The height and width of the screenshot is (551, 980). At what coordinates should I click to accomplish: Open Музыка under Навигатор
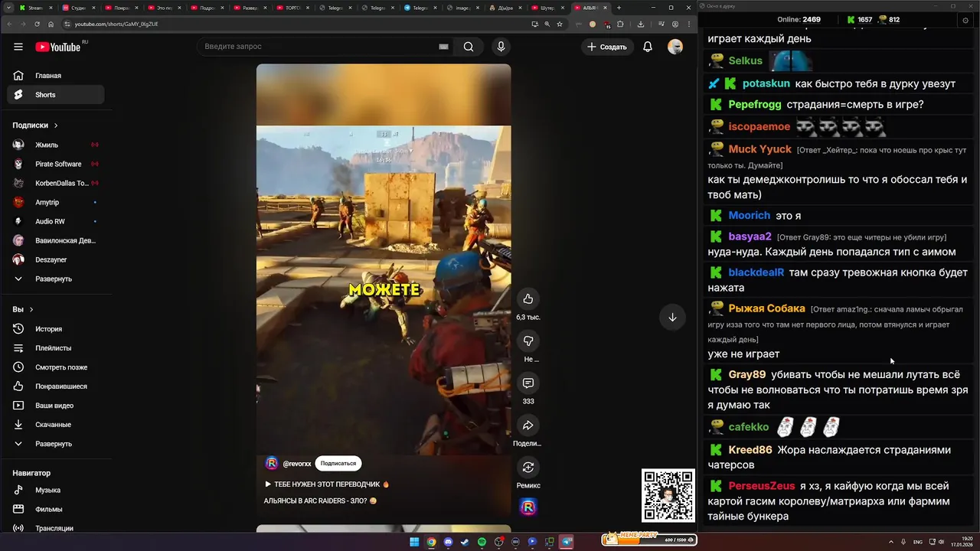click(x=55, y=490)
